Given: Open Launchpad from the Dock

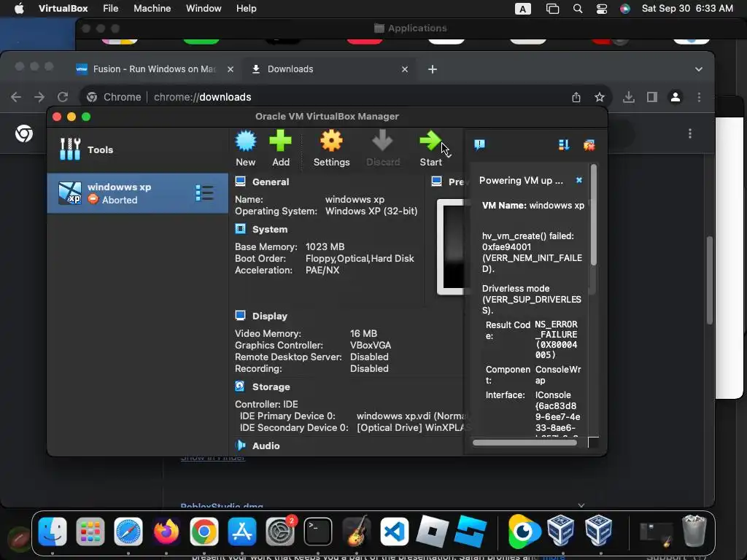Looking at the screenshot, I should 90,532.
